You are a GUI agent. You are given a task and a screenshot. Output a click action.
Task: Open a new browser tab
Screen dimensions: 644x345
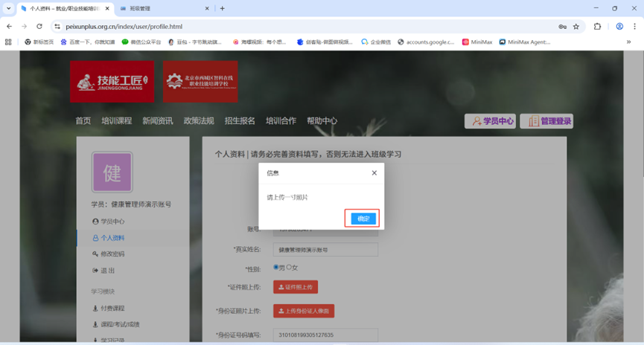click(222, 8)
